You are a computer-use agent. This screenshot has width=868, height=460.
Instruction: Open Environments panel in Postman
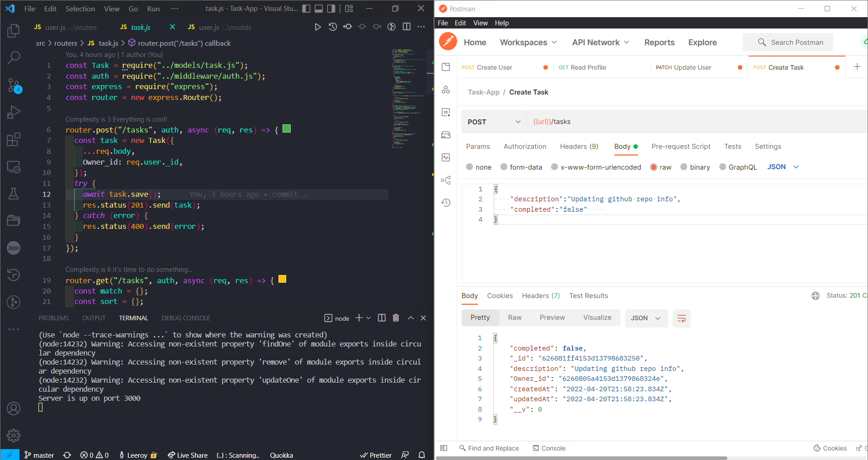(446, 112)
